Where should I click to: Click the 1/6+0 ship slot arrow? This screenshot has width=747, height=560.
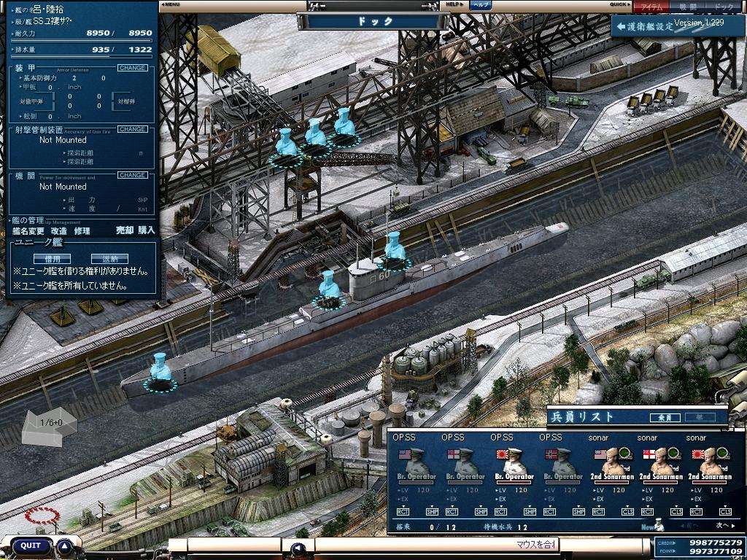tap(50, 423)
